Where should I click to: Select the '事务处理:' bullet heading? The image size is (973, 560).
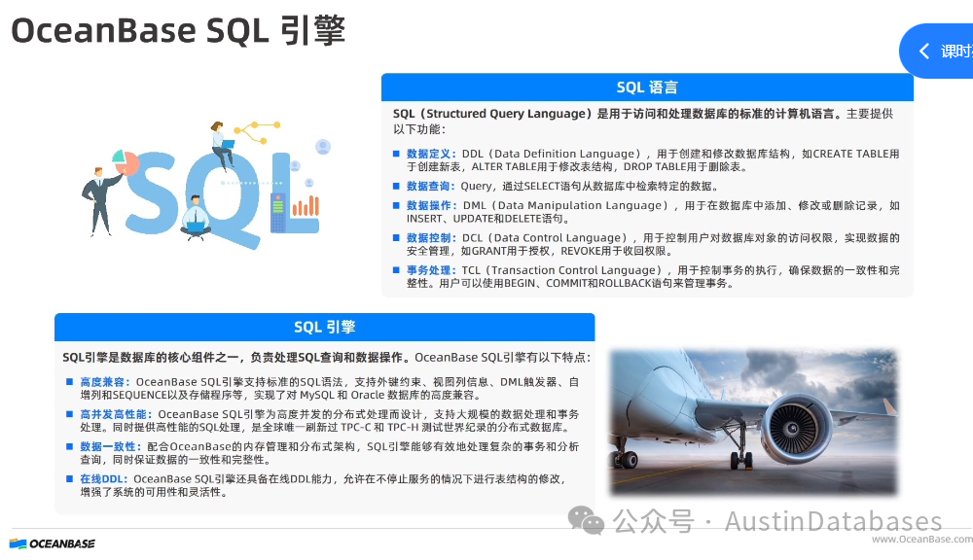(431, 269)
